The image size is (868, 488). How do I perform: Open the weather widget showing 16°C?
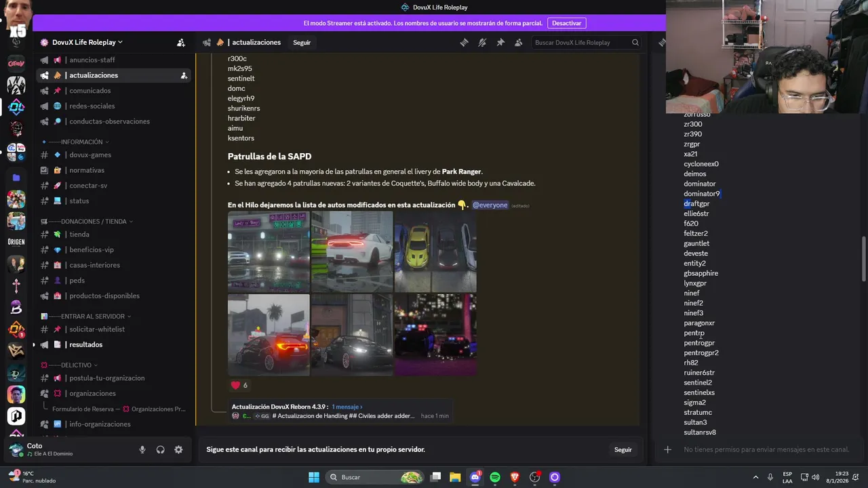(32, 477)
